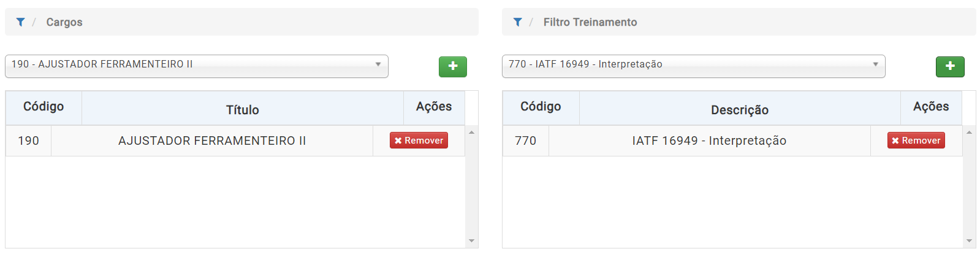980x254 pixels.
Task: Sort by Descrição column header
Action: [740, 109]
